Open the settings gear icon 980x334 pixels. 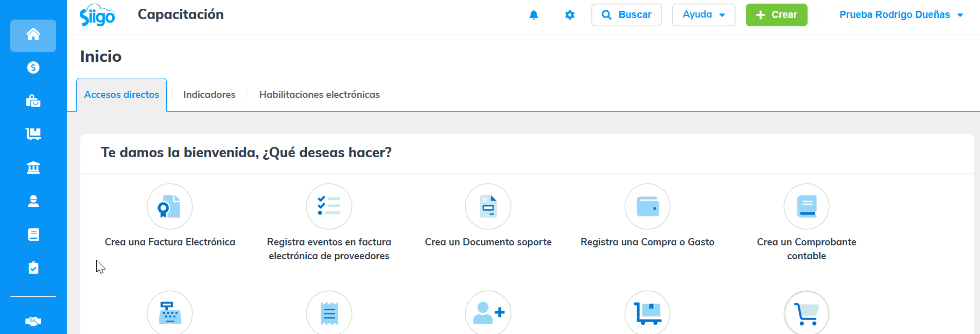[570, 15]
